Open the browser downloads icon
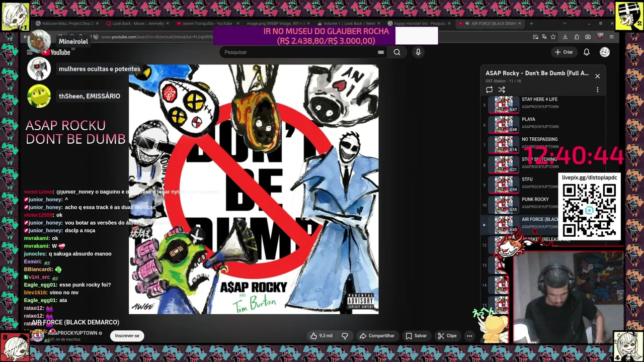Screen dimensions: 644x362 tap(565, 37)
